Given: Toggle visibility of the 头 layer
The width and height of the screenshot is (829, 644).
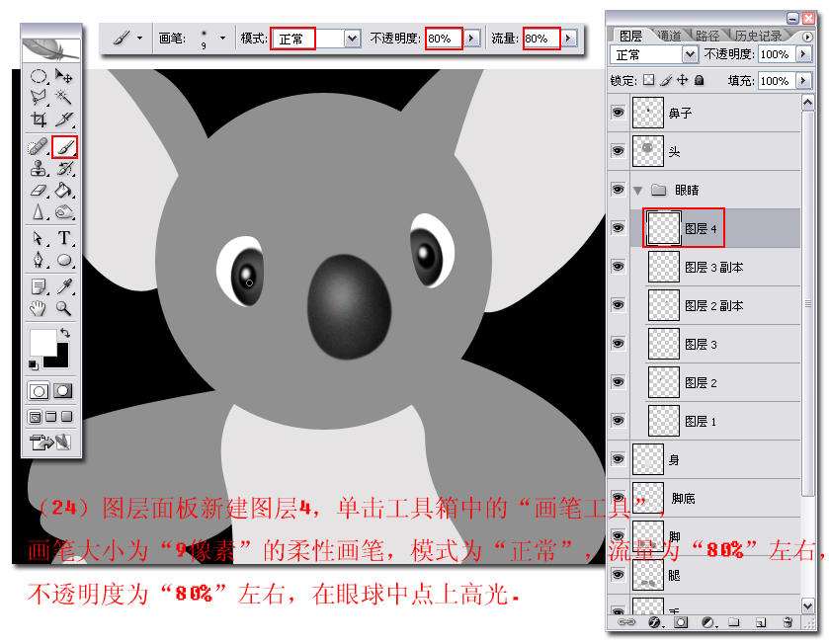Looking at the screenshot, I should (x=619, y=151).
